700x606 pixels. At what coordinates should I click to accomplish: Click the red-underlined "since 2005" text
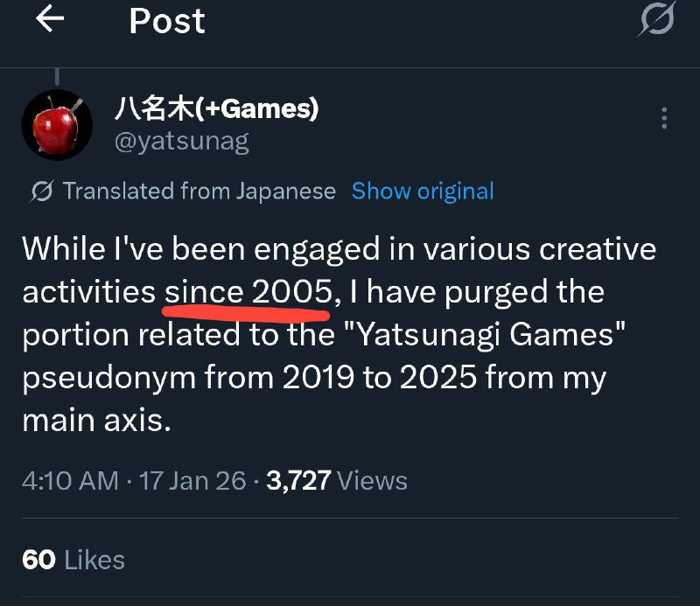[x=247, y=291]
